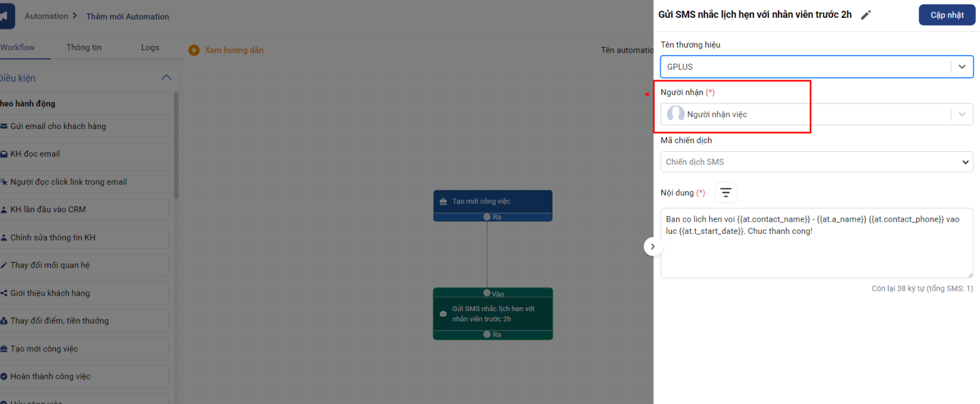Open the Logs tab
Image resolution: width=980 pixels, height=404 pixels.
[x=150, y=48]
